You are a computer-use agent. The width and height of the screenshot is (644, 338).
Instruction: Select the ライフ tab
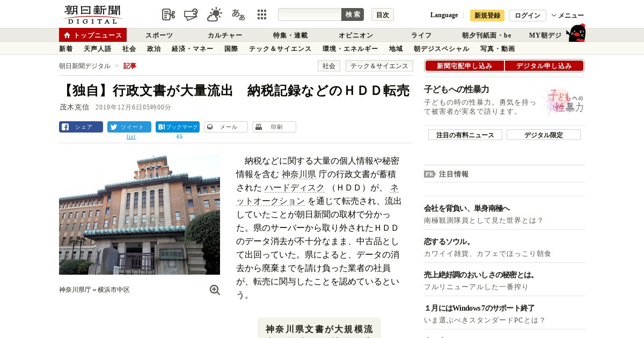pos(421,35)
